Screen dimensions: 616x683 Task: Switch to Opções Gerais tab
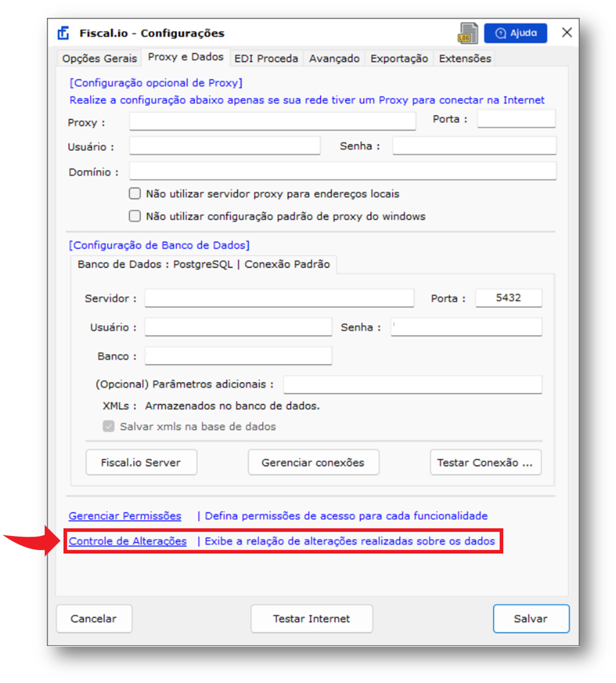point(99,58)
